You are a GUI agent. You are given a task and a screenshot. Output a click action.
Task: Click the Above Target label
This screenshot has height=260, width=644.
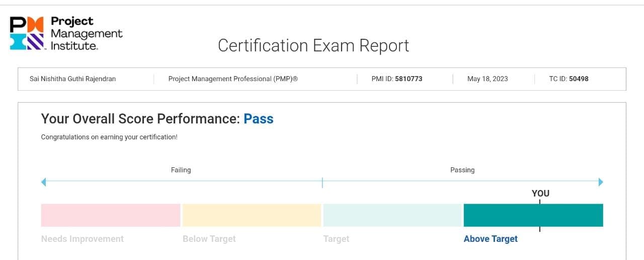(x=491, y=239)
